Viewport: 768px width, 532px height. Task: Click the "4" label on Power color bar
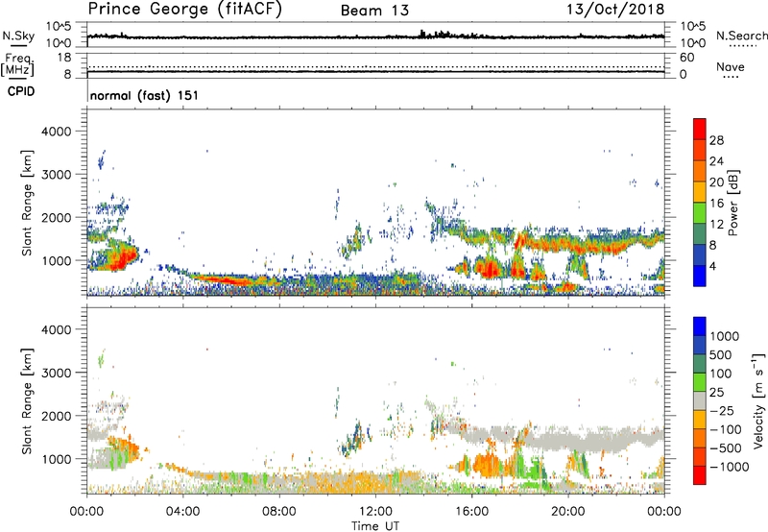tap(712, 266)
